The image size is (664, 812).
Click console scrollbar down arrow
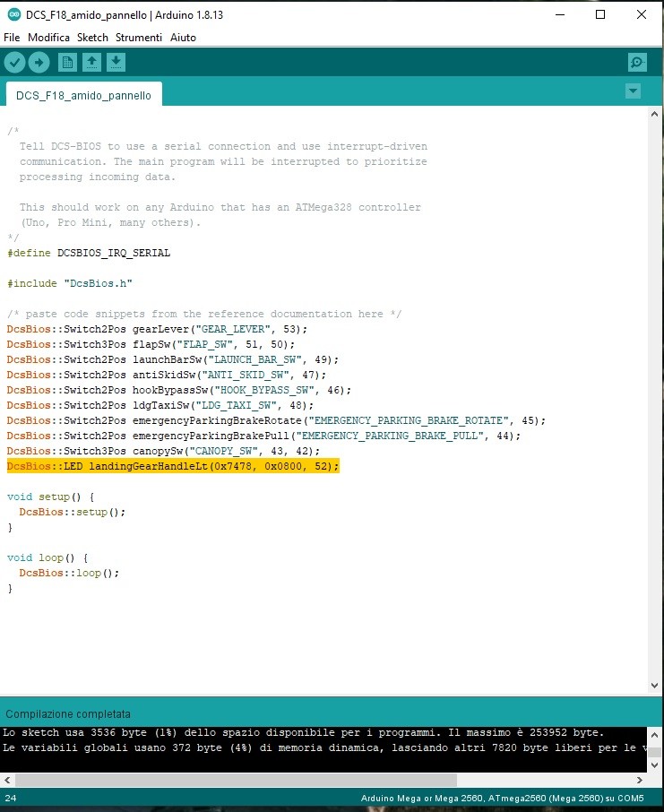coord(655,764)
